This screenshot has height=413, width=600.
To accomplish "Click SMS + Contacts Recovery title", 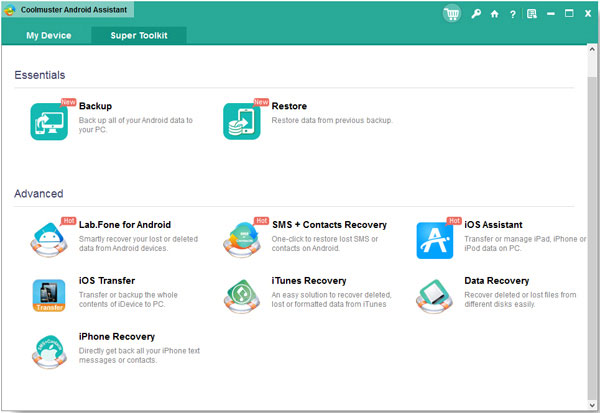I will pos(329,225).
